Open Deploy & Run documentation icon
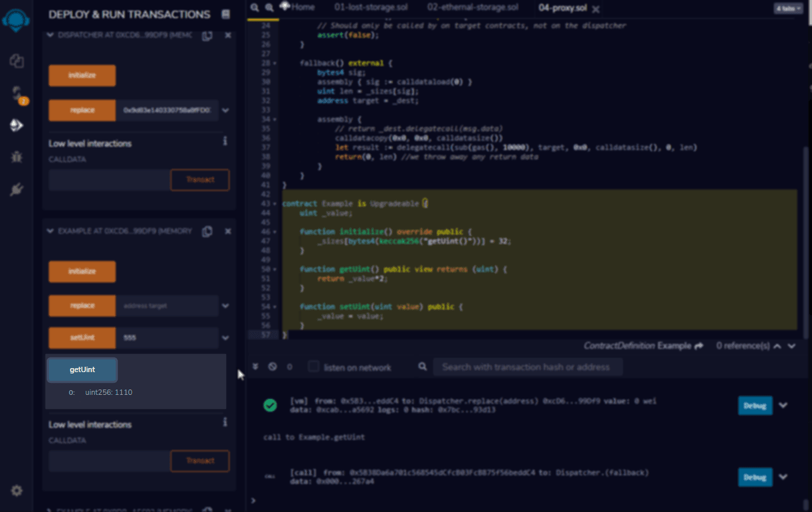Screen dimensions: 812x512 226,14
